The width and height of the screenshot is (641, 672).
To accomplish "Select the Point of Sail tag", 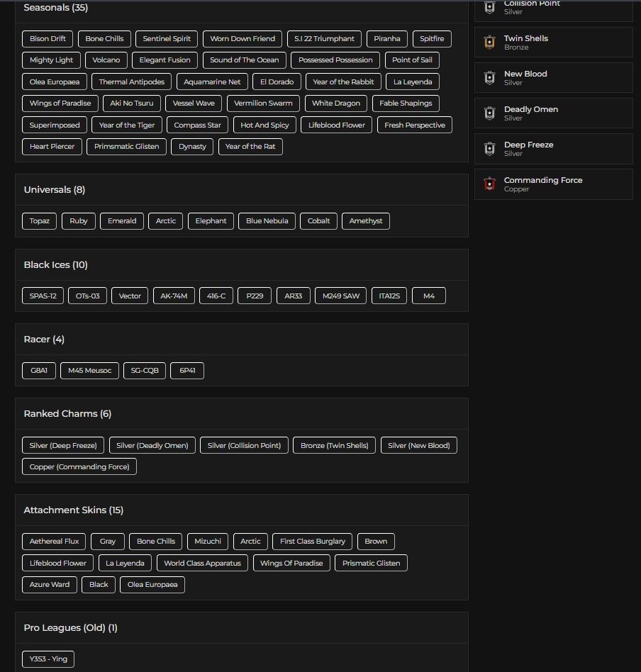I will 413,60.
